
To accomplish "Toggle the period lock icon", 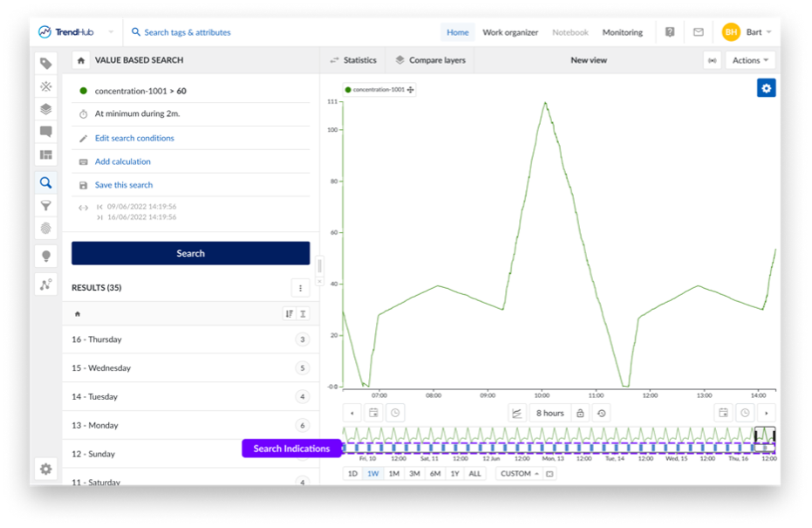I will tap(580, 413).
